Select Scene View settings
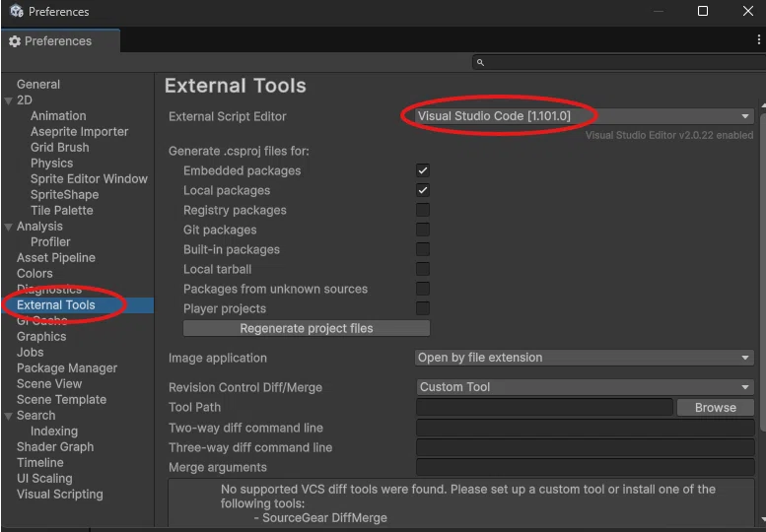This screenshot has height=532, width=766. (49, 384)
